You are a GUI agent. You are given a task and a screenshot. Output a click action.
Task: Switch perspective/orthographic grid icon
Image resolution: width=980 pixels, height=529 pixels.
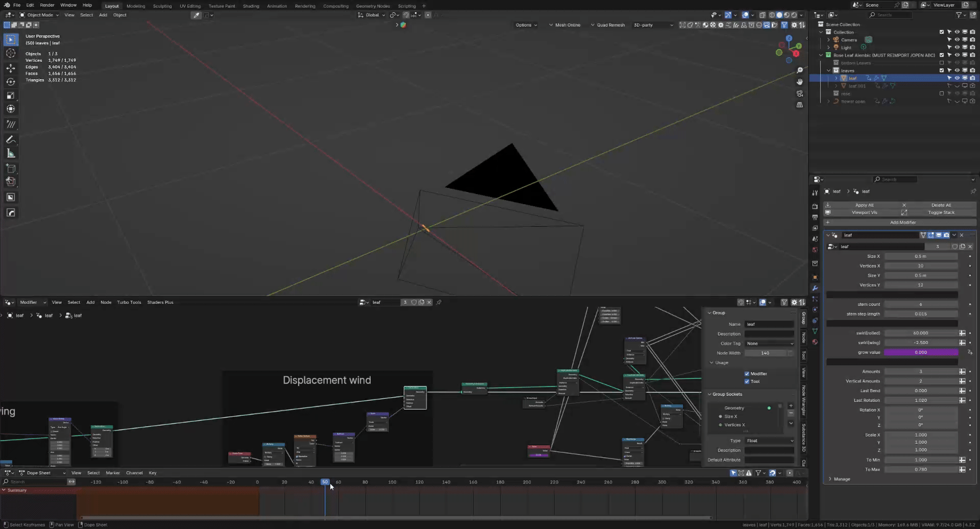point(800,105)
